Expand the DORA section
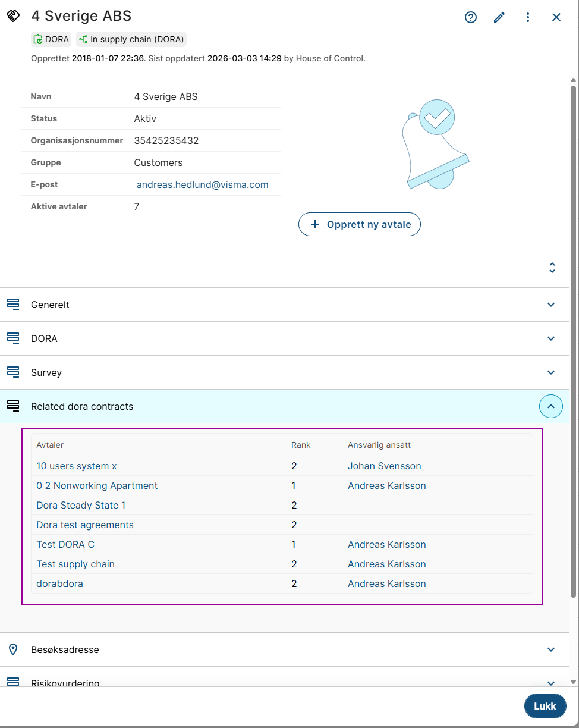This screenshot has height=728, width=579. [x=551, y=338]
